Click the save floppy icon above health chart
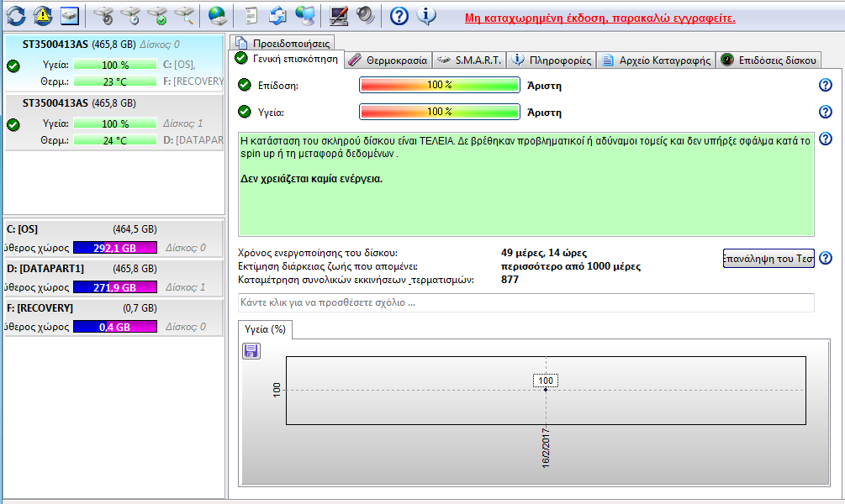Screen dimensions: 845x504 coord(251,350)
